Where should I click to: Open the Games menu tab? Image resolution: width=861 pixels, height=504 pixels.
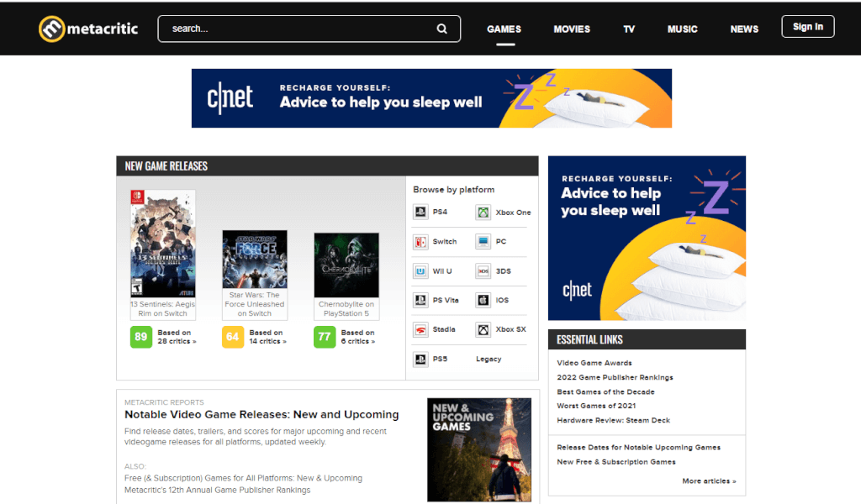click(x=504, y=29)
